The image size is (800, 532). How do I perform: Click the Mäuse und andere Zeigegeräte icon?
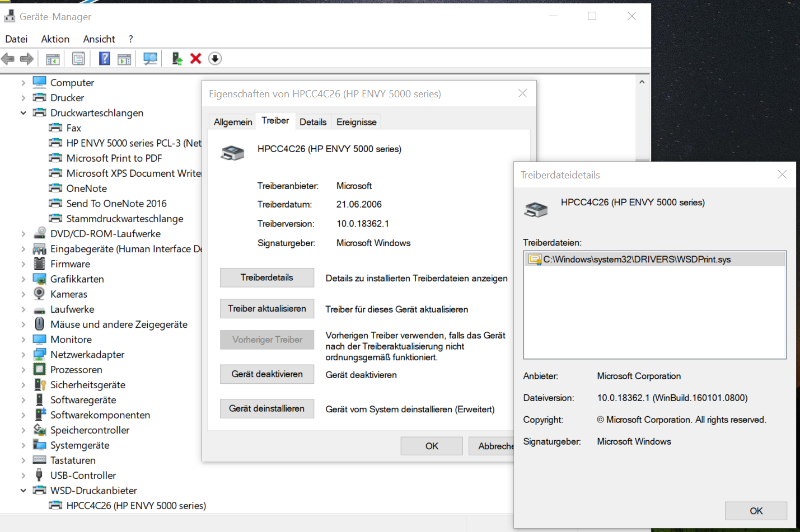pyautogui.click(x=39, y=324)
